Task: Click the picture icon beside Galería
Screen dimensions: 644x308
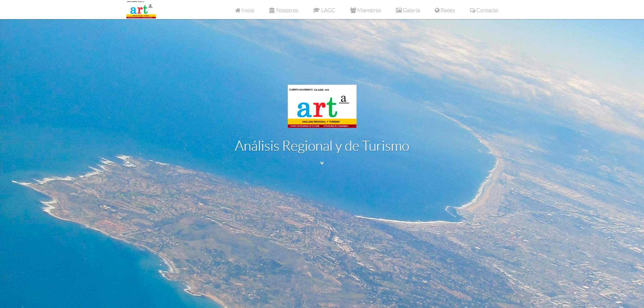Action: pyautogui.click(x=398, y=10)
